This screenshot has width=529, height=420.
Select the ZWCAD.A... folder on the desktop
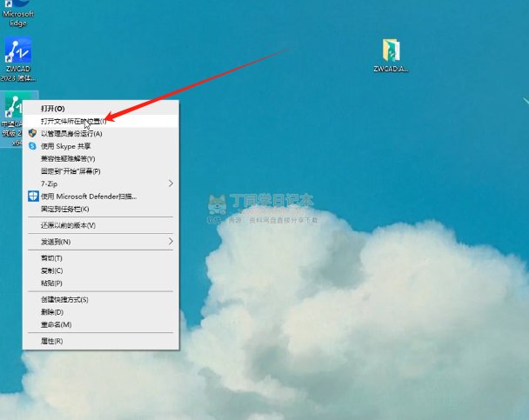click(x=391, y=56)
